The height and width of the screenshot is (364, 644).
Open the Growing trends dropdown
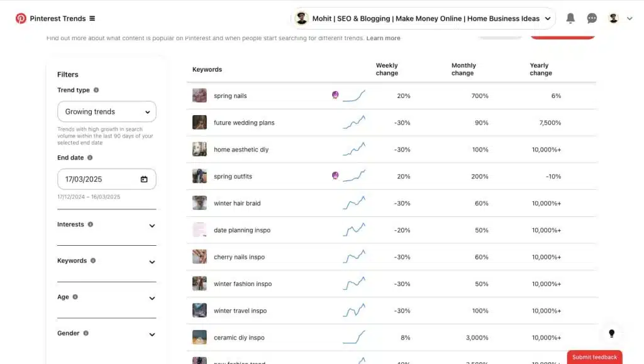click(106, 111)
